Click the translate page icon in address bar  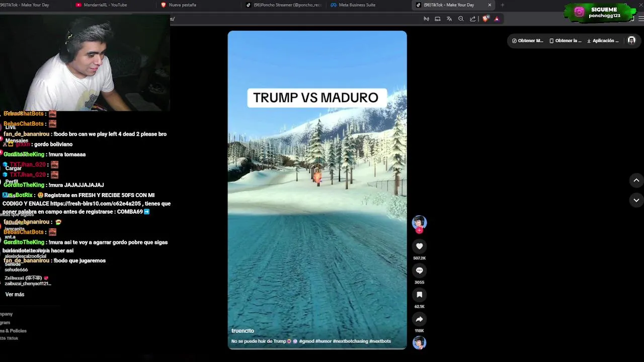point(449,19)
